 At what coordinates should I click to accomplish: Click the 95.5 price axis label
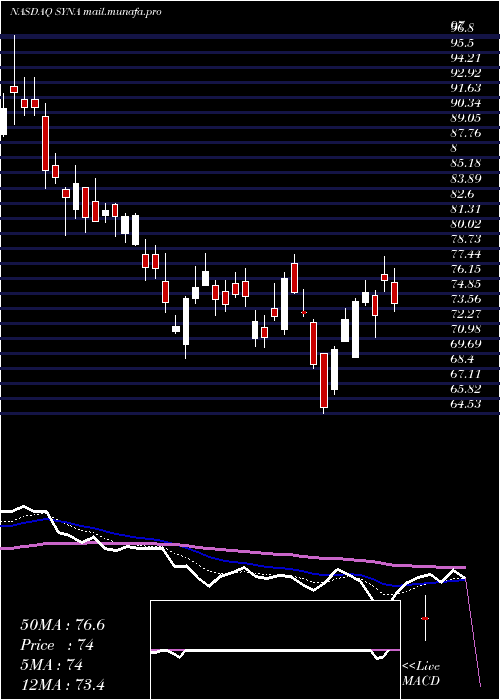pyautogui.click(x=464, y=43)
